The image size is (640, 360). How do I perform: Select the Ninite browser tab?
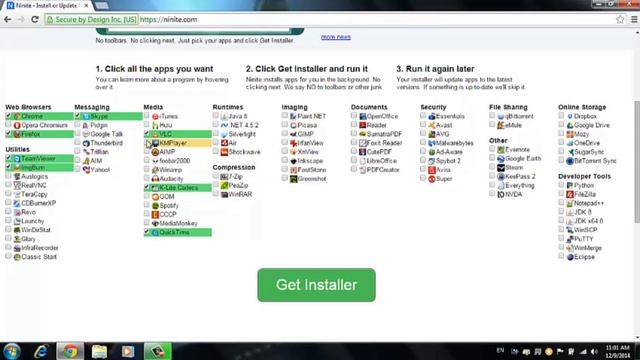coord(47,5)
